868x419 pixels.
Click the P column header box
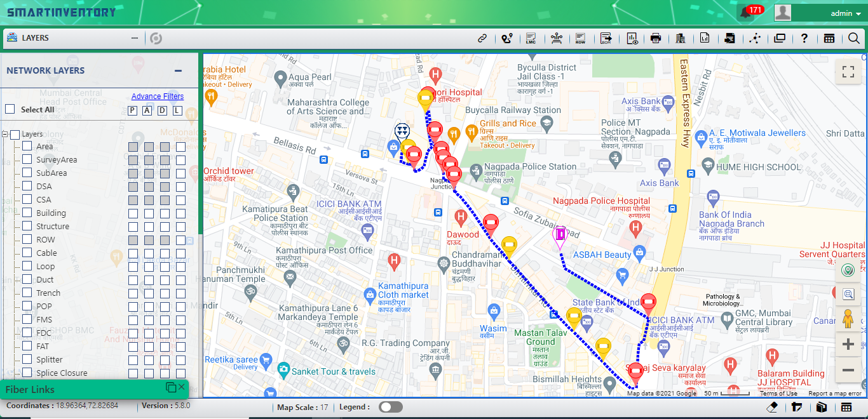click(132, 110)
